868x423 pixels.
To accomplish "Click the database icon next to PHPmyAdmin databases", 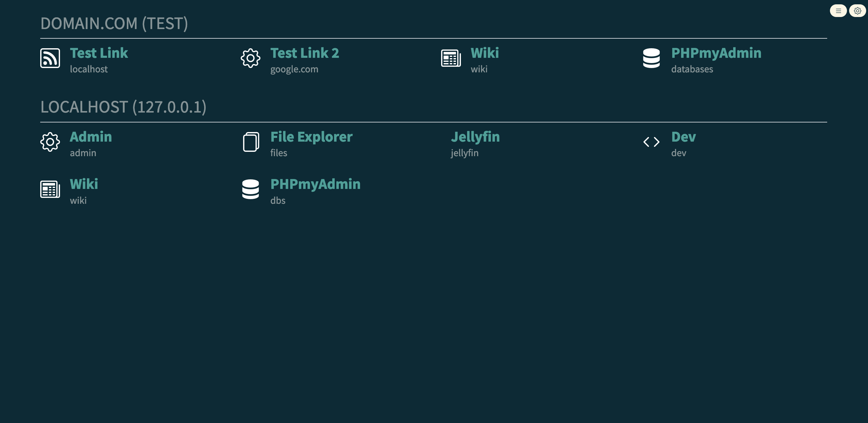I will [x=651, y=58].
